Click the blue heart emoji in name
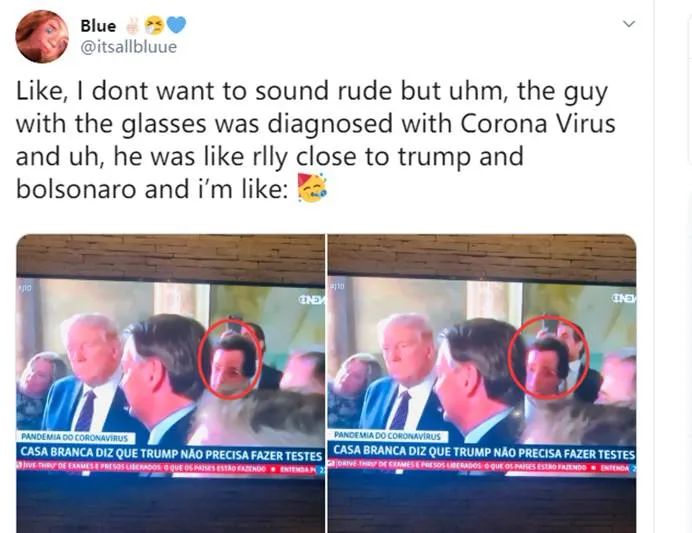The width and height of the screenshot is (692, 533). (177, 25)
